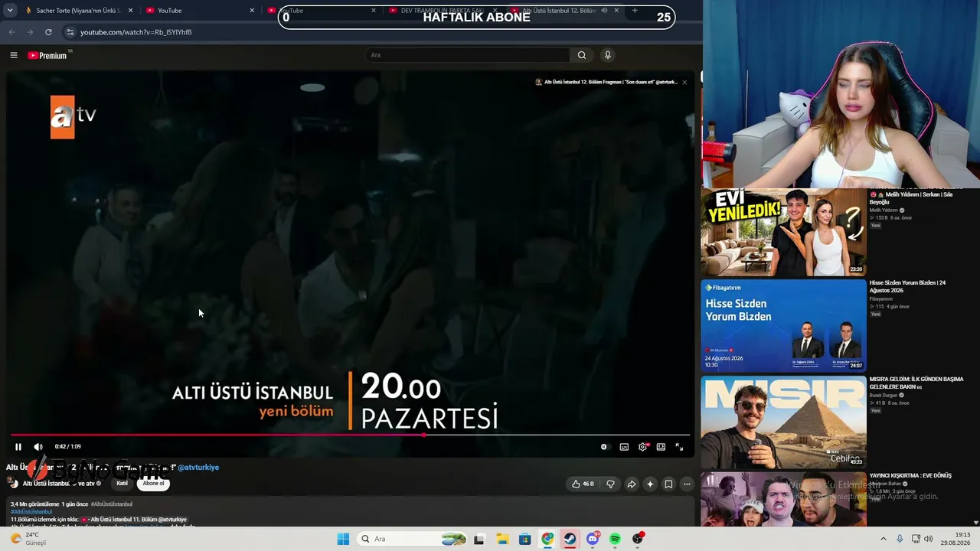980x551 pixels.
Task: Close the 'Sacher Torte' tab
Action: coord(131,11)
